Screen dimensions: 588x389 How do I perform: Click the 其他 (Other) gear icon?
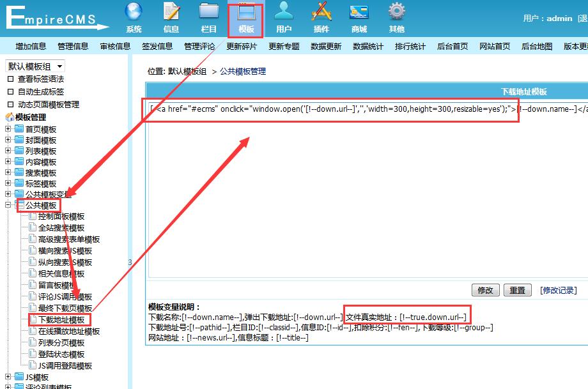(x=397, y=13)
